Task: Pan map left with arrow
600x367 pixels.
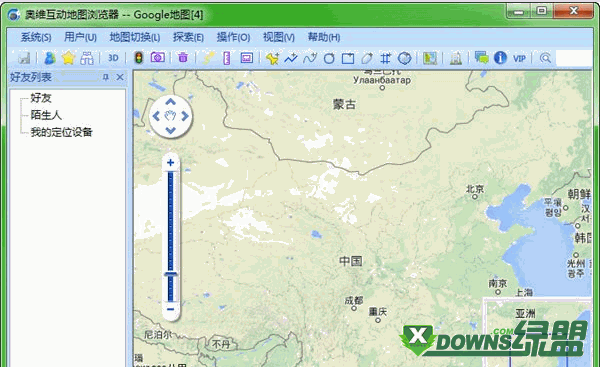Action: [x=156, y=116]
